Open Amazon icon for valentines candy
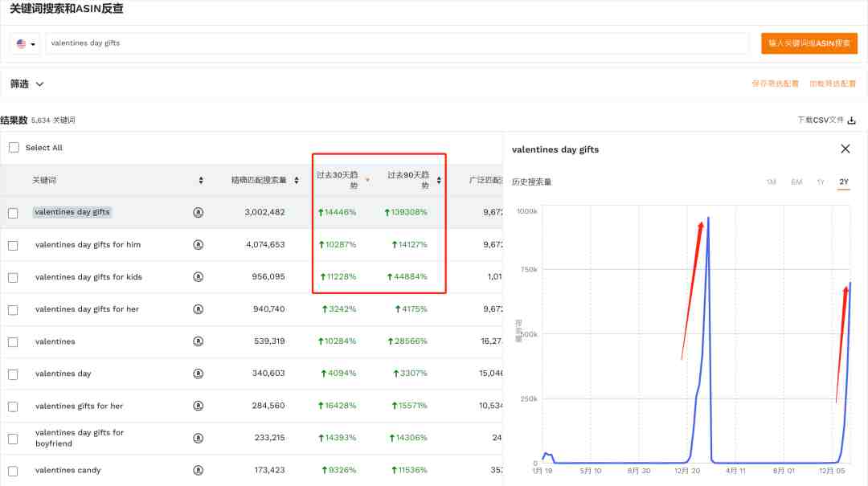The width and height of the screenshot is (868, 486). (x=199, y=470)
